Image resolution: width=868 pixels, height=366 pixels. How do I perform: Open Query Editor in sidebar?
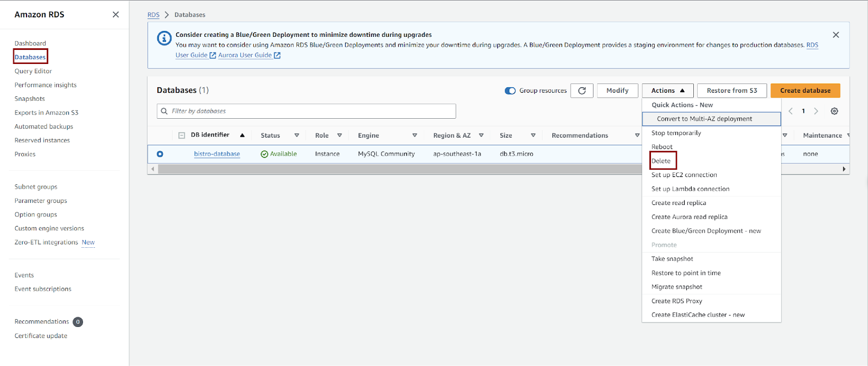tap(33, 71)
